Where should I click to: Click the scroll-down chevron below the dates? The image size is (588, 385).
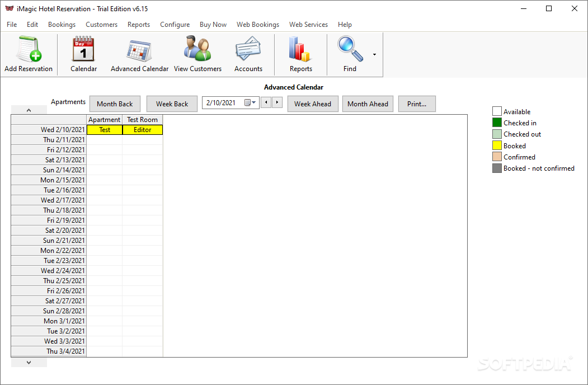(x=29, y=363)
